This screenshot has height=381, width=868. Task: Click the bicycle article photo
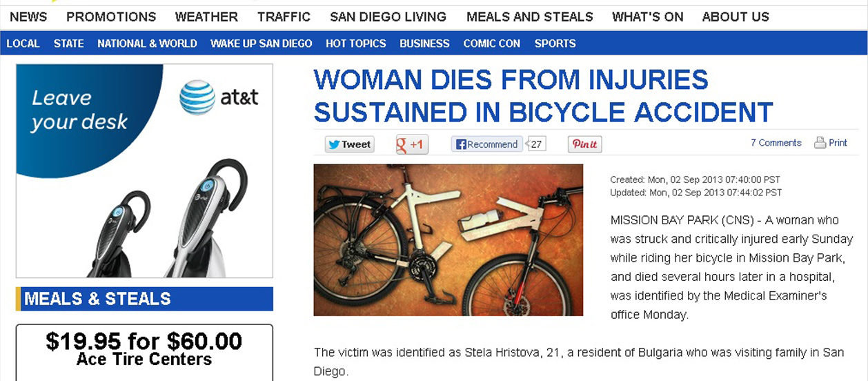click(x=448, y=240)
